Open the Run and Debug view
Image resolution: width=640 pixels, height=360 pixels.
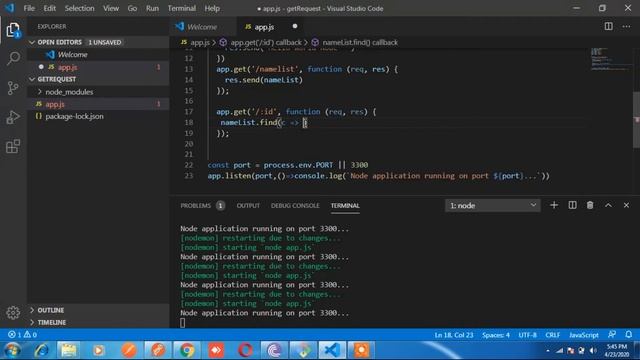(x=13, y=117)
